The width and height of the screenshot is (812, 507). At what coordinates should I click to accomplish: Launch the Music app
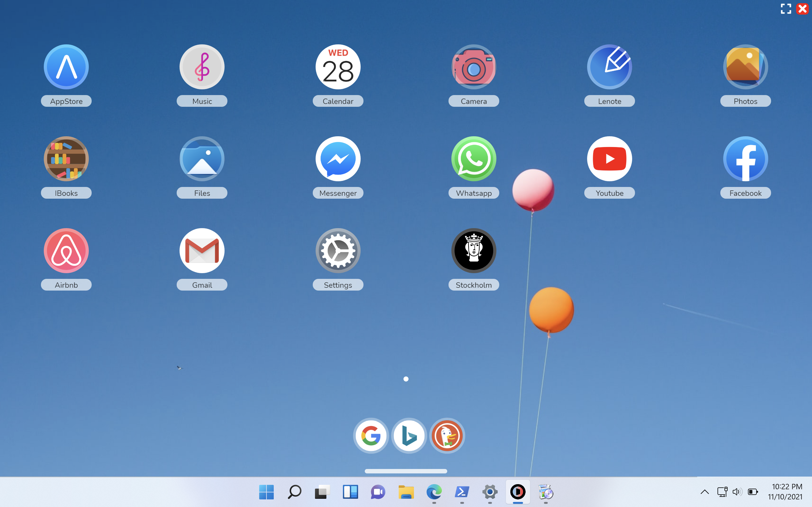pyautogui.click(x=202, y=67)
